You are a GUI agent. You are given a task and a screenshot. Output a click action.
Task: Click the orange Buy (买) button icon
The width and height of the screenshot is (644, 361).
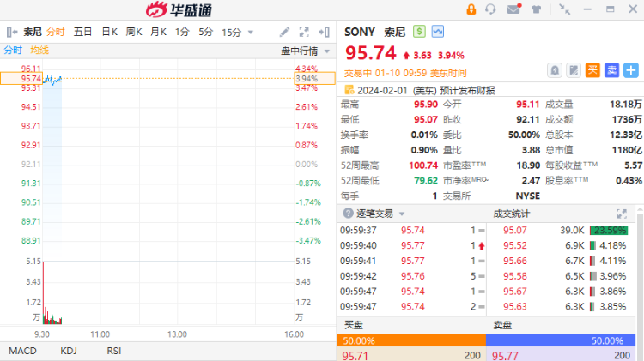pyautogui.click(x=592, y=70)
